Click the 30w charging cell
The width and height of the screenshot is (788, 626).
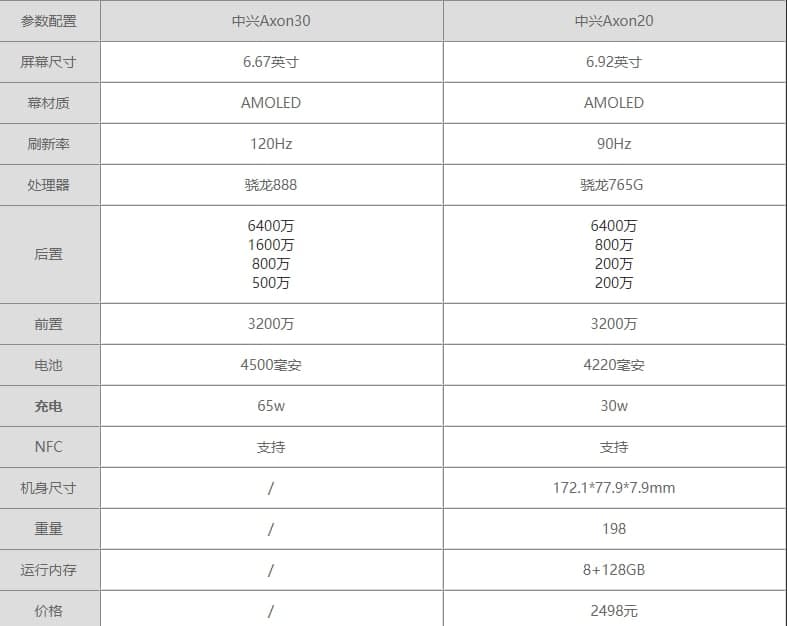click(614, 406)
